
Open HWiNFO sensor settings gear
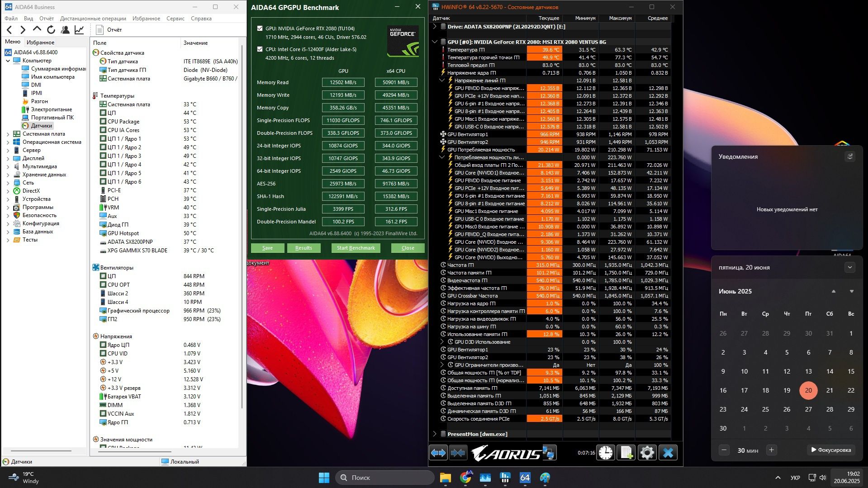click(647, 453)
